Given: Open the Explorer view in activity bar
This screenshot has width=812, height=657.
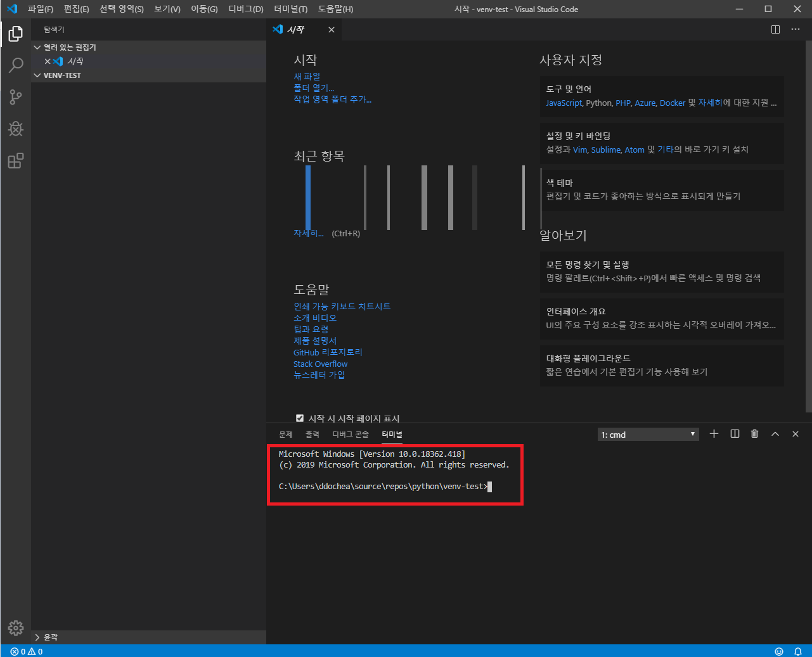Looking at the screenshot, I should coord(16,33).
